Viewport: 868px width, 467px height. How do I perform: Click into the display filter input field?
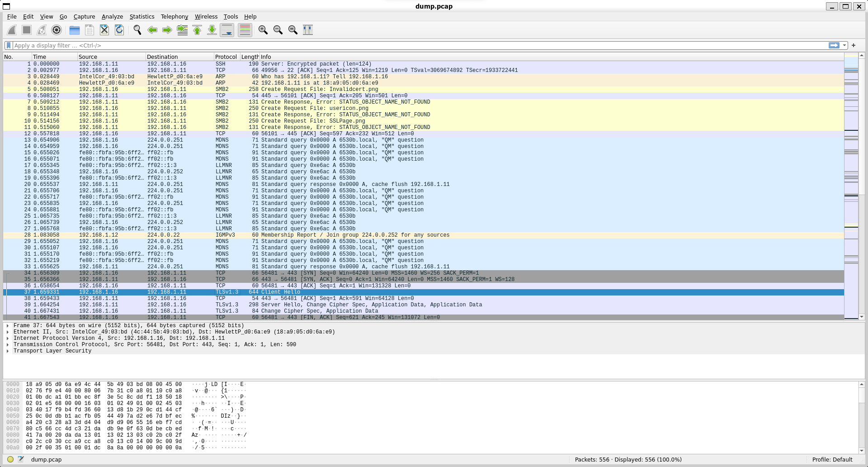(407, 45)
